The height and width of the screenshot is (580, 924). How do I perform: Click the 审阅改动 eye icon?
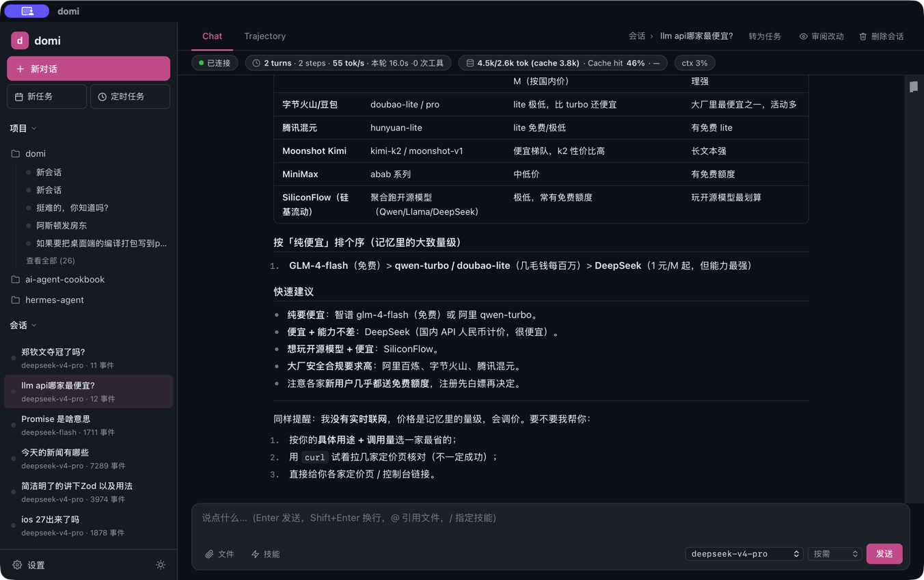coord(804,36)
